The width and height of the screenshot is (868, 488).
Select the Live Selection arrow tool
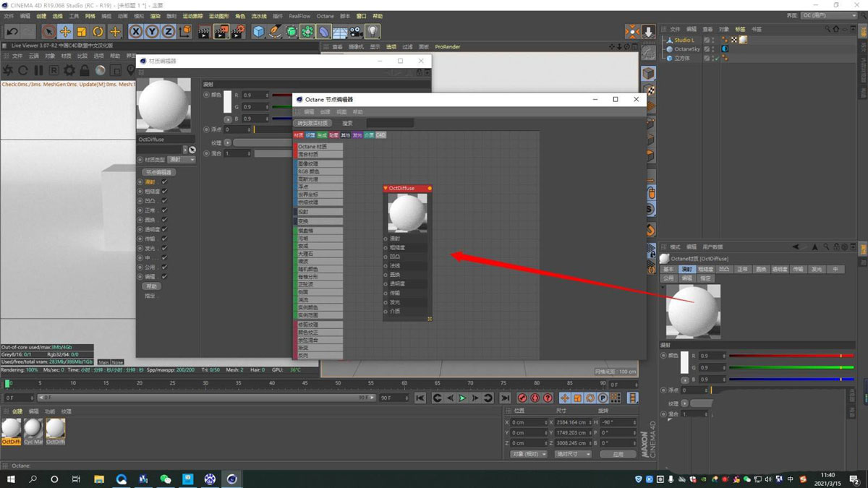click(x=48, y=32)
